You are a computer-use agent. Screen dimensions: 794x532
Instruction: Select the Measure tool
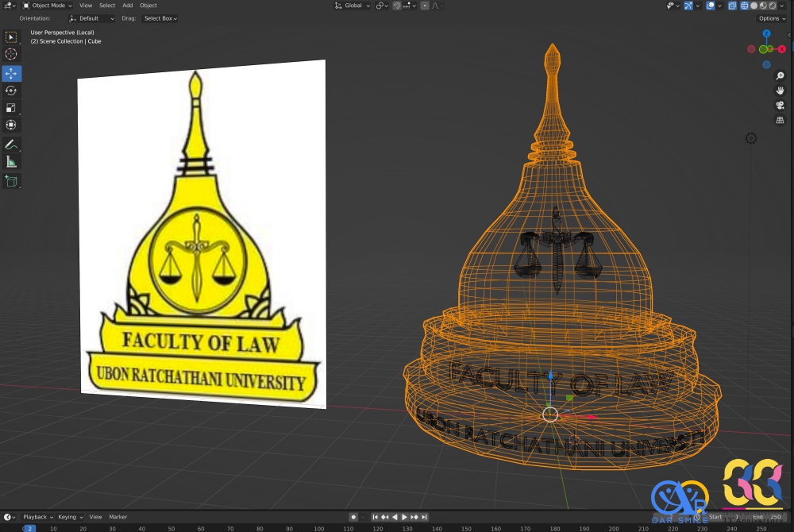click(11, 162)
